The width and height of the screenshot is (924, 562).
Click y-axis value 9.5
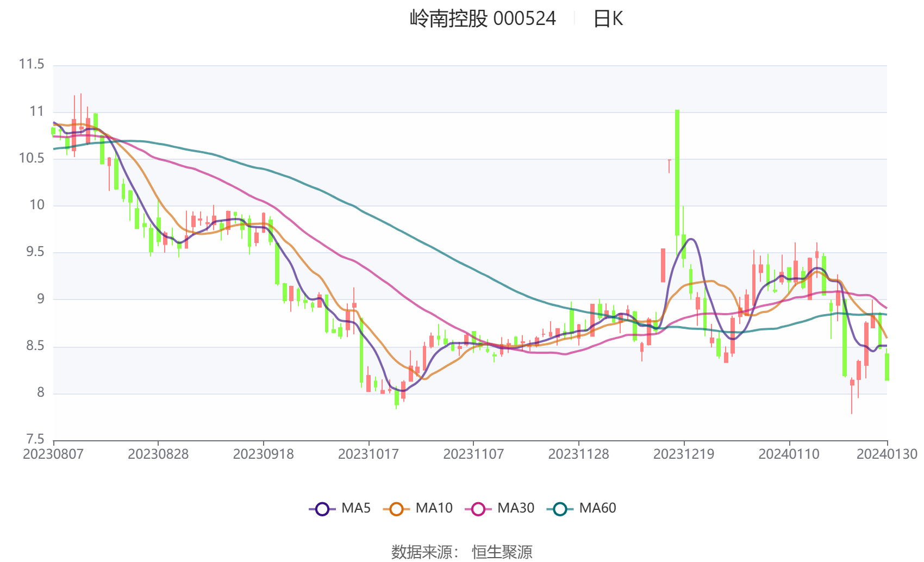(x=35, y=252)
